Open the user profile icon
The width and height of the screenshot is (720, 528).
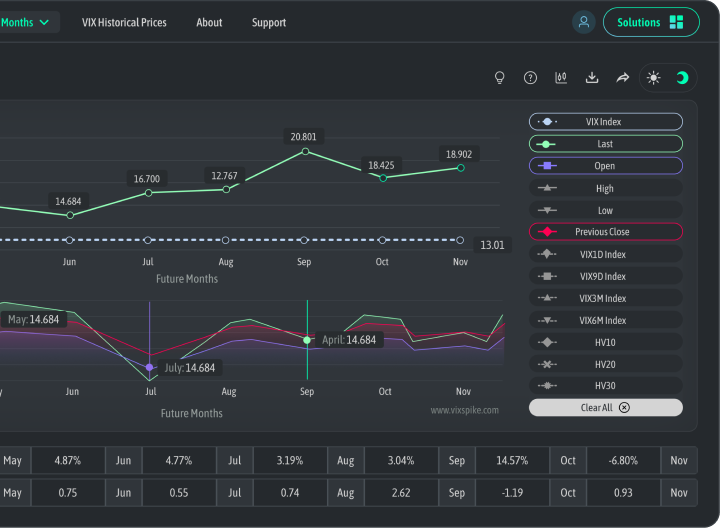[x=584, y=22]
